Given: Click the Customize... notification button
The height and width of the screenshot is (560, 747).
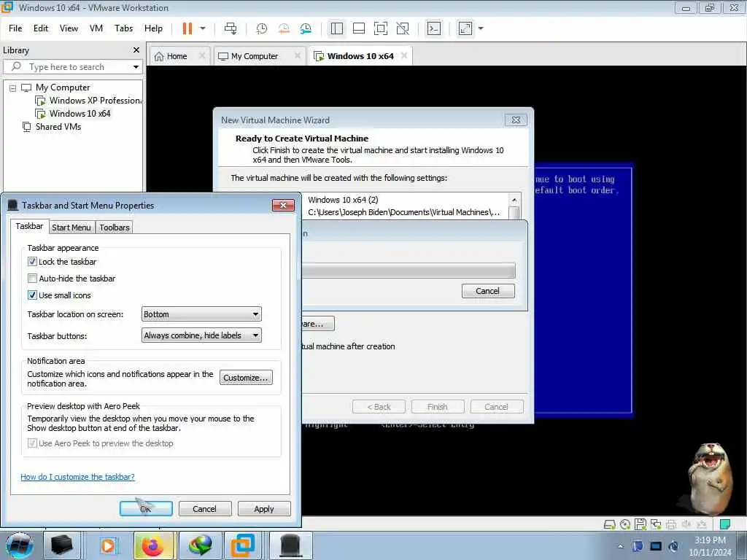Looking at the screenshot, I should [x=246, y=378].
